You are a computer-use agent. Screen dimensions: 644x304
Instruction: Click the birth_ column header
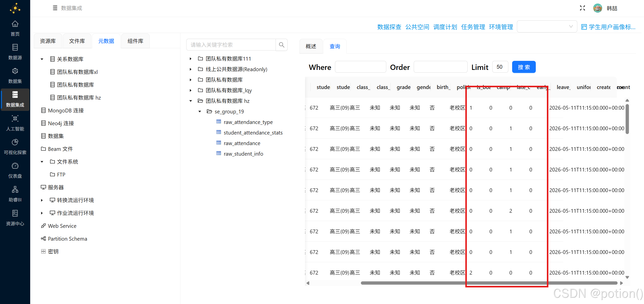pyautogui.click(x=443, y=87)
